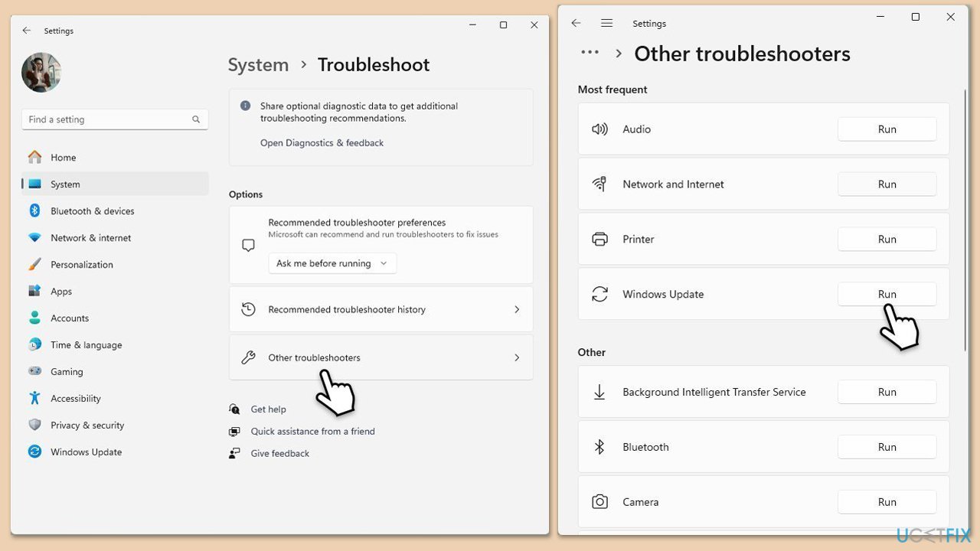Click the Recommended troubleshooter history clock icon
The height and width of the screenshot is (551, 980).
pos(248,309)
